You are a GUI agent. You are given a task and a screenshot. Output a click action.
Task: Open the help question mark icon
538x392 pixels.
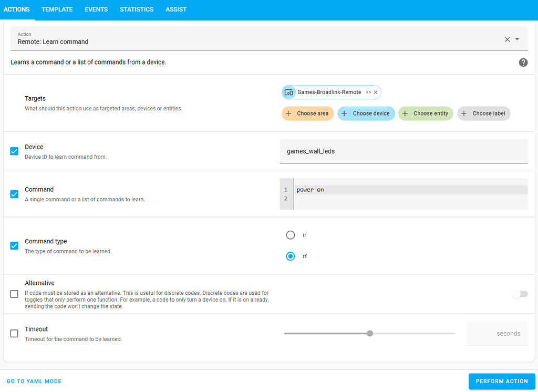tap(523, 63)
